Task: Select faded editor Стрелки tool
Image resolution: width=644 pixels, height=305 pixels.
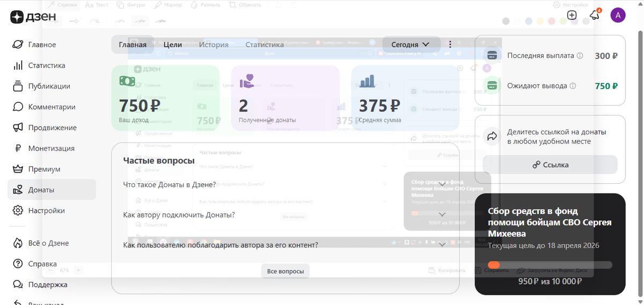Action: click(x=63, y=5)
